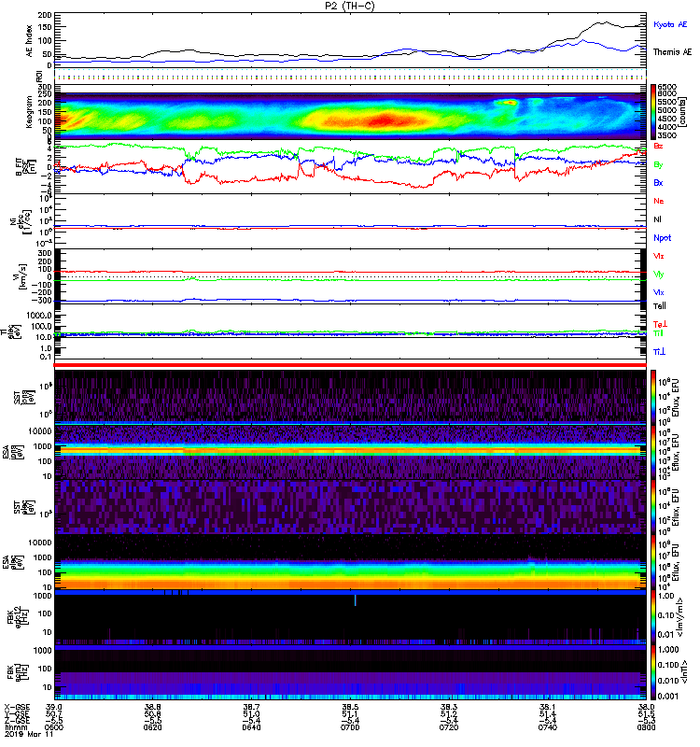Click the "B_FIT" magnetic field axis label
700x747 pixels.
[x=19, y=167]
